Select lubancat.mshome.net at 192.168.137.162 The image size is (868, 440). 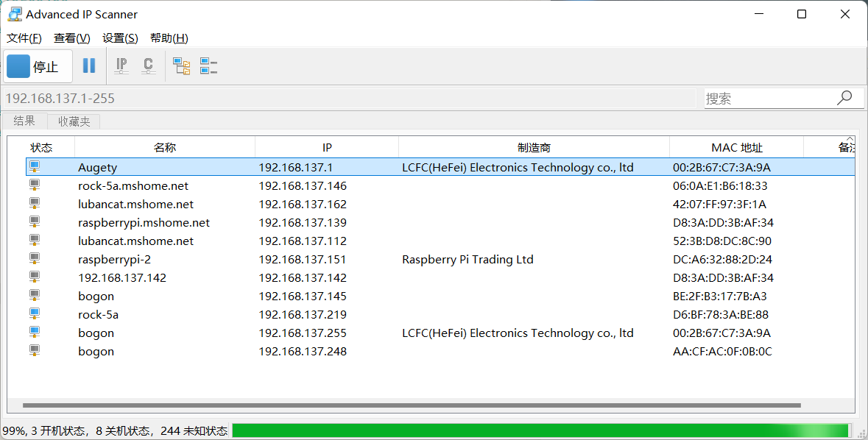[135, 205]
